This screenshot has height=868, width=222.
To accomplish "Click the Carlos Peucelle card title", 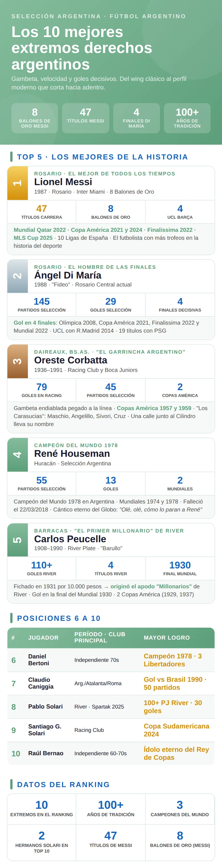I will pyautogui.click(x=70, y=539).
